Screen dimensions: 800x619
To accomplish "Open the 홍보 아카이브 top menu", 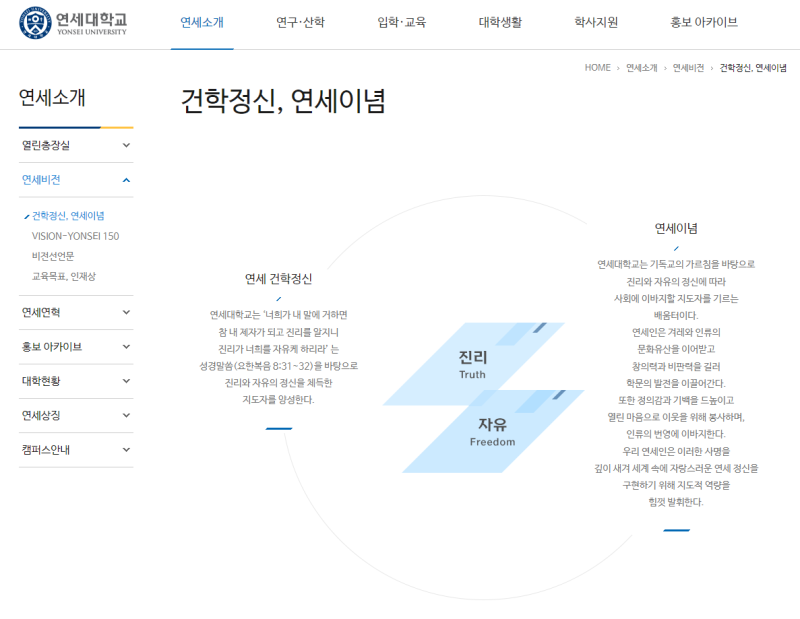I will (704, 22).
